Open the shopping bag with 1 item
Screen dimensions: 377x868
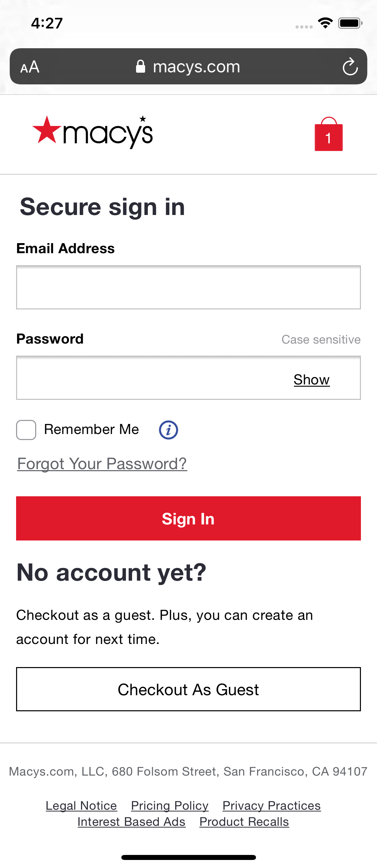click(x=328, y=135)
